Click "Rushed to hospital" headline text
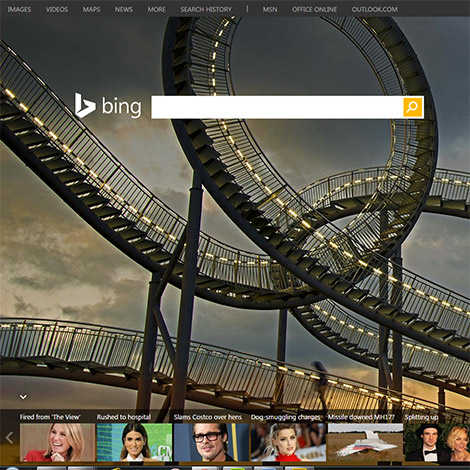This screenshot has height=470, width=470. click(124, 417)
